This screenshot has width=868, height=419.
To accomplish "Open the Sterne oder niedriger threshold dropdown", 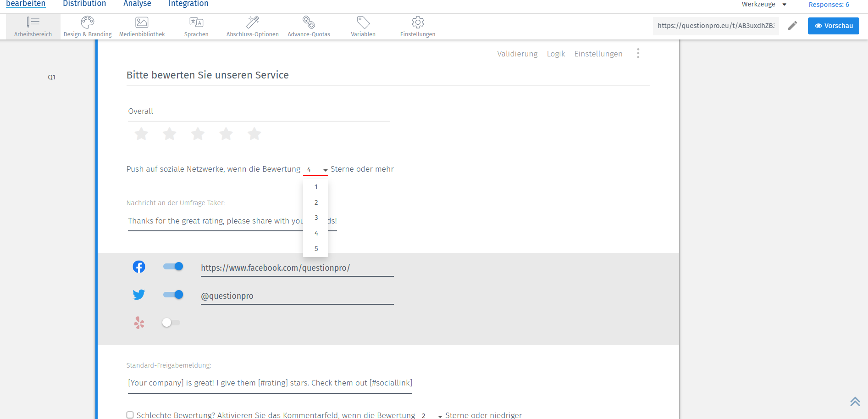I will 431,415.
